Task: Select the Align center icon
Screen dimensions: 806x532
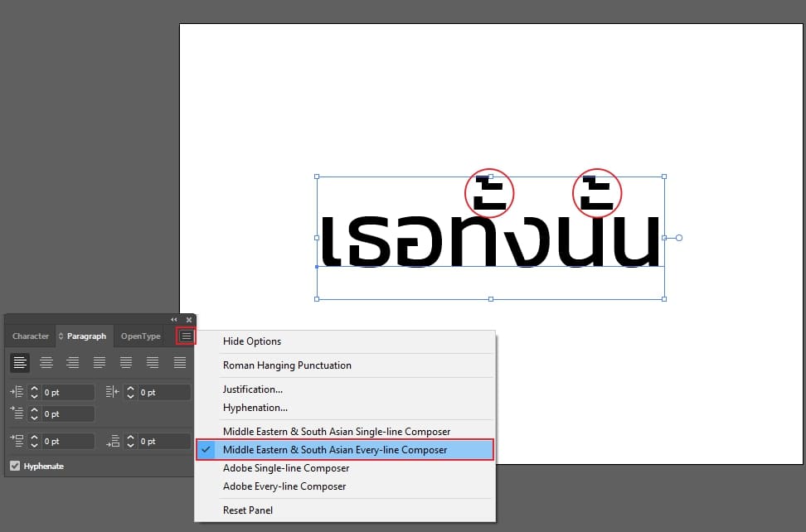Action: (46, 363)
